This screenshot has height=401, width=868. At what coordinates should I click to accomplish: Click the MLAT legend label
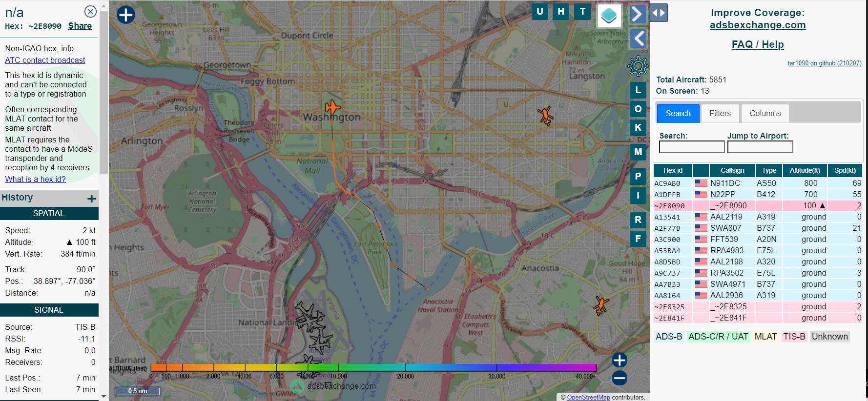click(765, 337)
